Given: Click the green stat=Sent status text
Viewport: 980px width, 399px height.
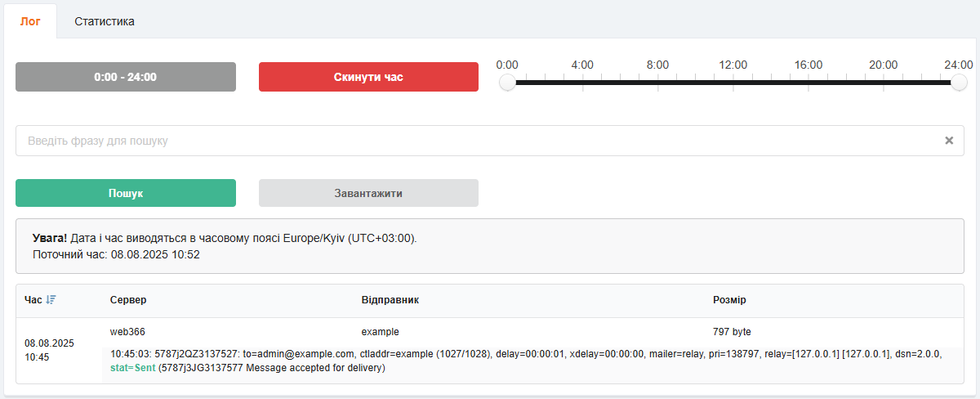Looking at the screenshot, I should click(133, 368).
